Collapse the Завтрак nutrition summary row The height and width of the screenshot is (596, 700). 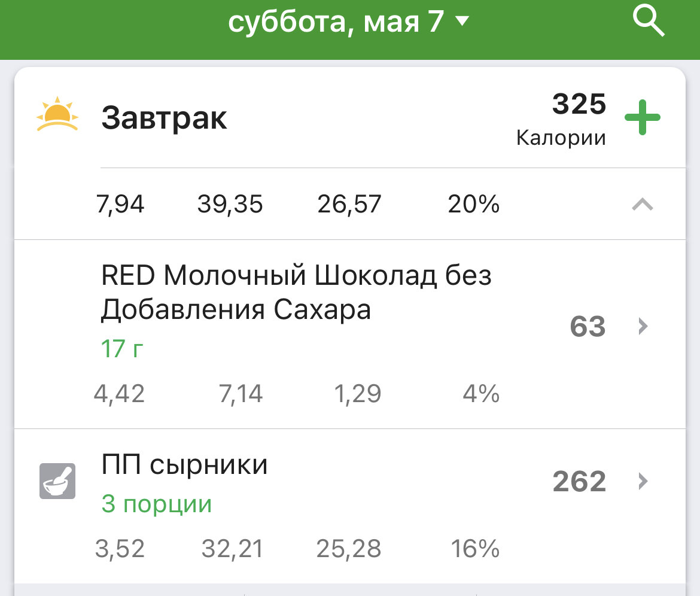643,203
